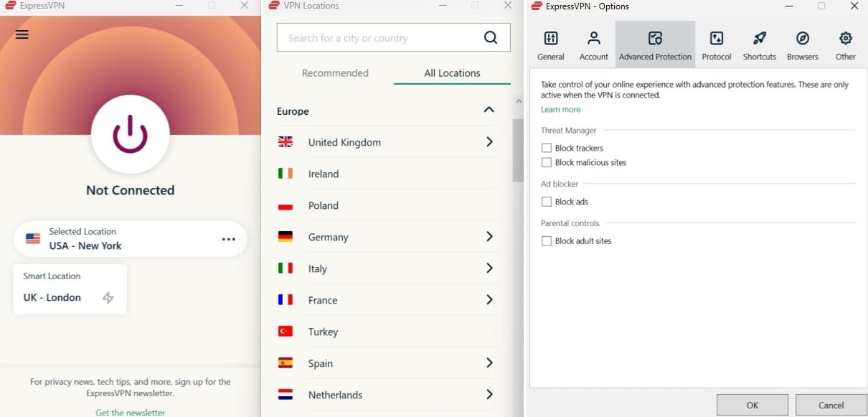Screen dimensions: 868x417
Task: Open the General options tab
Action: pyautogui.click(x=551, y=46)
